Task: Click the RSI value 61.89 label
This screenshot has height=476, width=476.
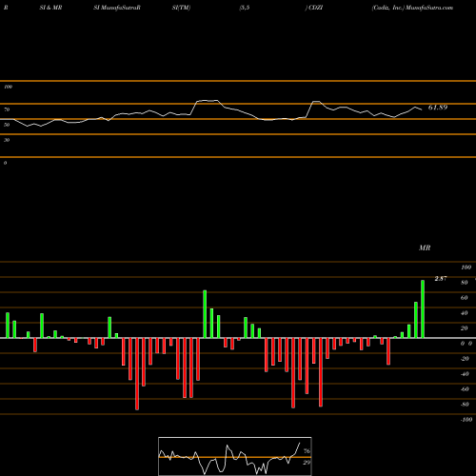Action: pos(438,108)
